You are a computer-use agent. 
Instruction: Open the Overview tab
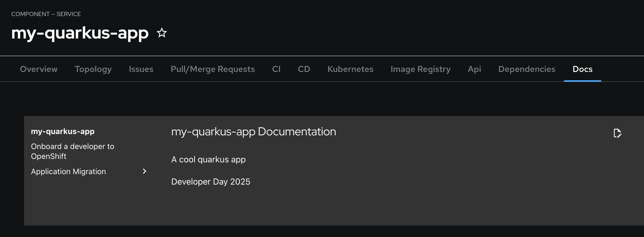pyautogui.click(x=39, y=69)
